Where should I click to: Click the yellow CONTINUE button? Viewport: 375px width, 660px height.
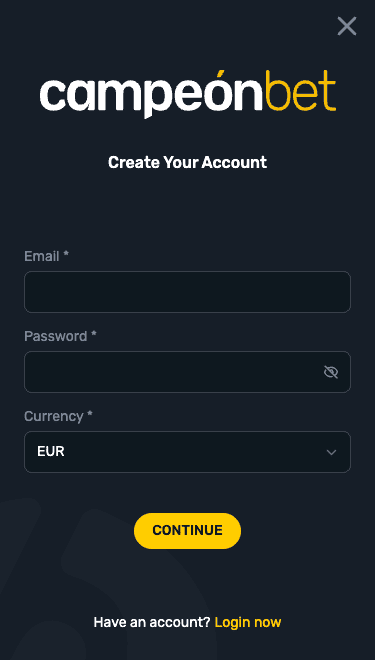coord(187,531)
